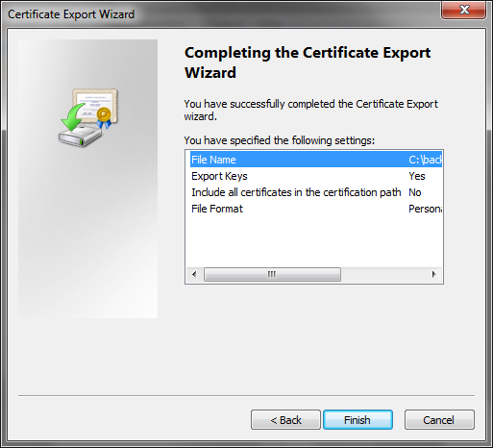The image size is (493, 448).
Task: Click the settings list left scroll arrow
Action: click(x=194, y=274)
